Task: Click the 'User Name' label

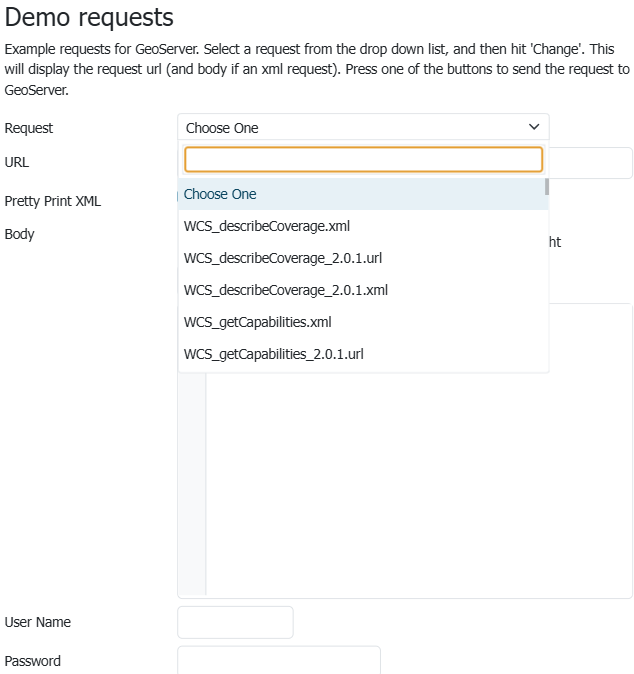Action: coord(38,622)
